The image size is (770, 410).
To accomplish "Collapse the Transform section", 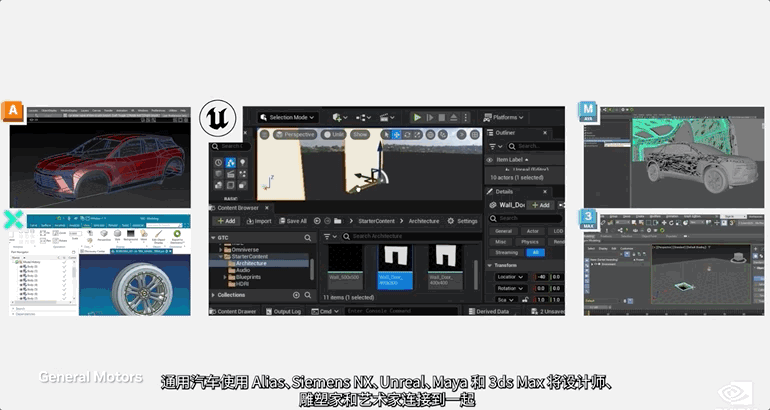I will (490, 265).
